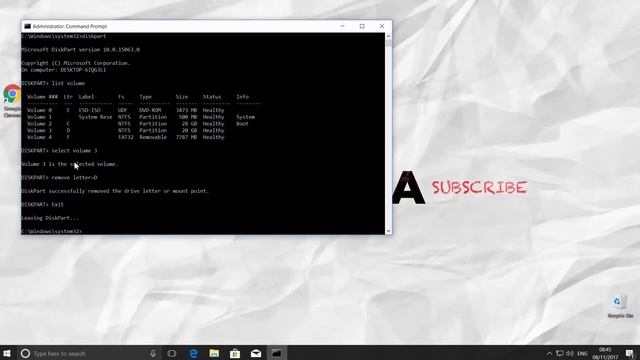The image size is (640, 360).
Task: Activate the microphone icon in search box
Action: pyautogui.click(x=153, y=353)
